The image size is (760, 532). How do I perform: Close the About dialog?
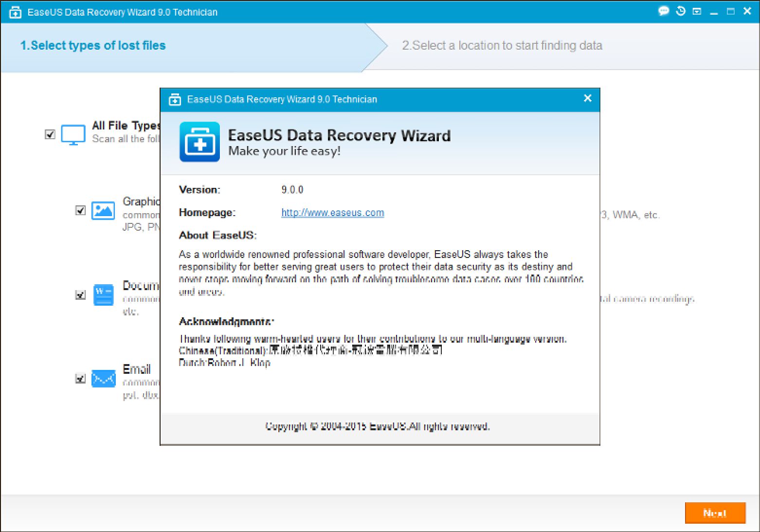[587, 98]
